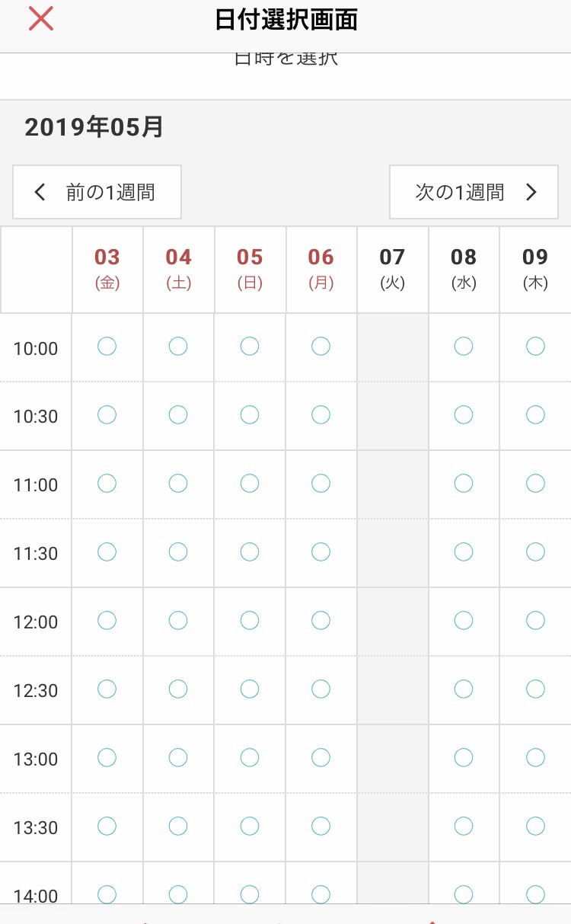Pick 12:30 circle under Friday 03
This screenshot has width=571, height=924.
107,689
